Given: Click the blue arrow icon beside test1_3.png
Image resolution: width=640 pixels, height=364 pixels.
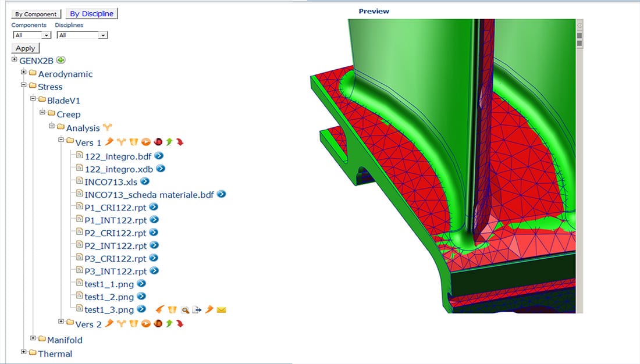Looking at the screenshot, I should point(141,309).
